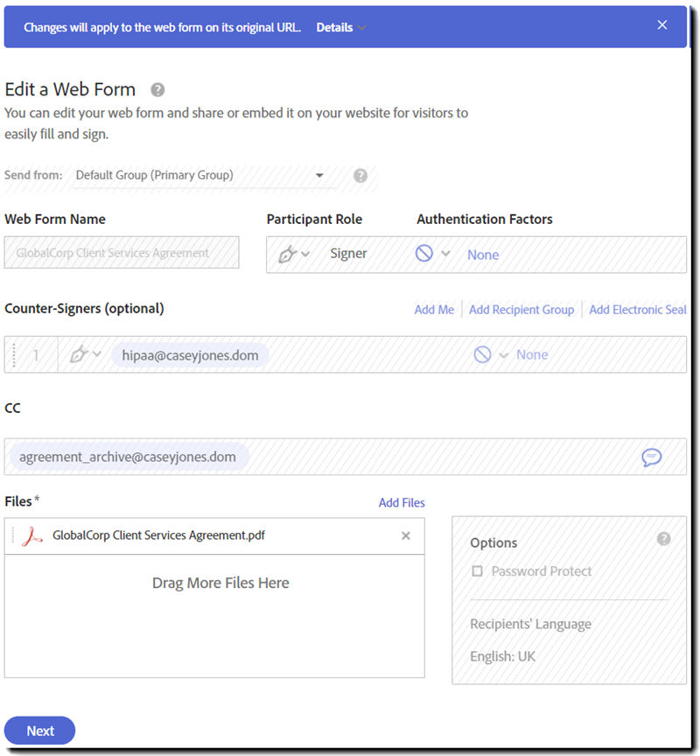Click the Add Electronic Seal link
700x756 pixels.
click(x=638, y=310)
